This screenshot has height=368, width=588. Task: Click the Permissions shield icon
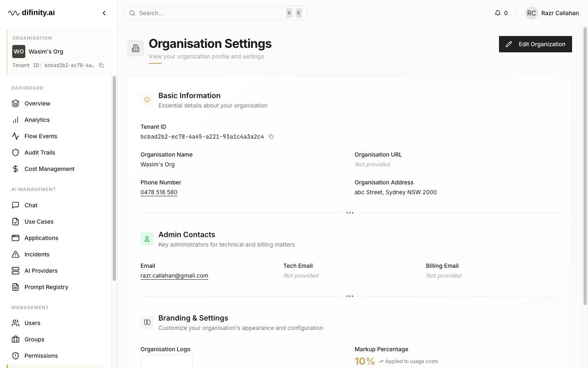pos(16,356)
